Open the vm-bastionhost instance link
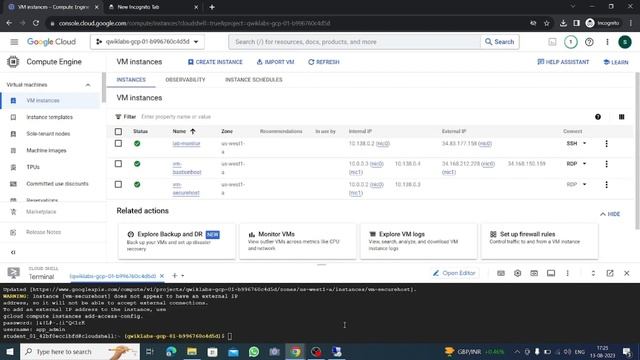640x360 pixels. pos(187,168)
